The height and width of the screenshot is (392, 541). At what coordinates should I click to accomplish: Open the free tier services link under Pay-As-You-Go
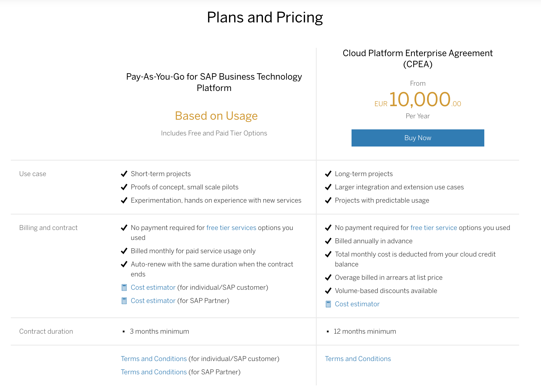click(231, 228)
